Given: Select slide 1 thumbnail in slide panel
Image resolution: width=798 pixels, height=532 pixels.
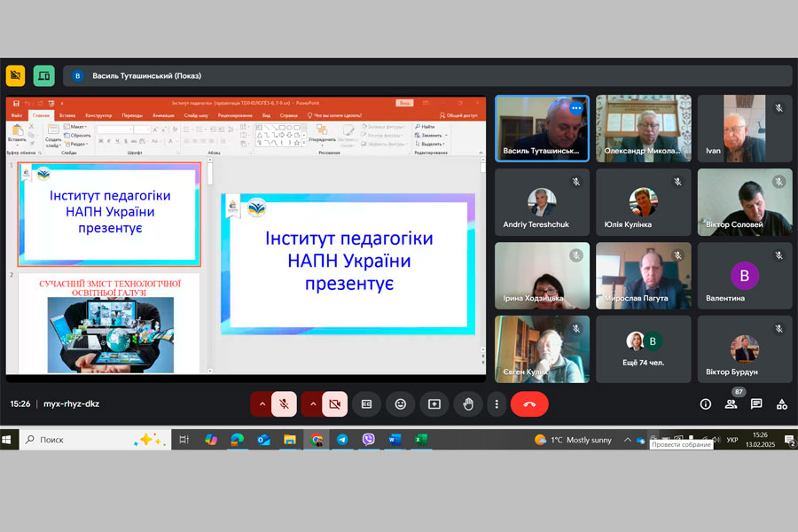Looking at the screenshot, I should [109, 215].
